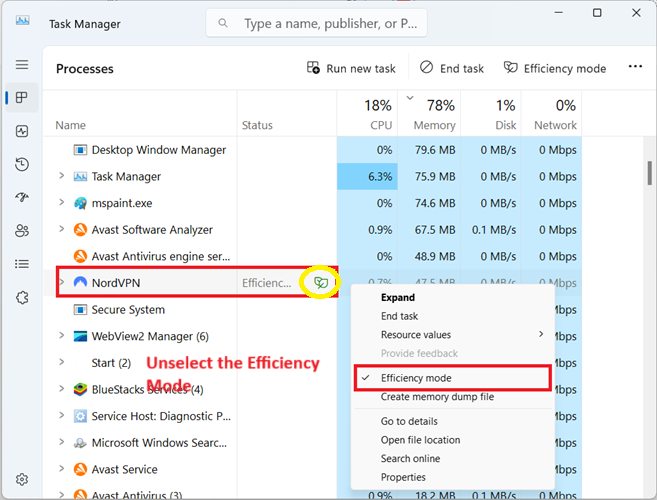The width and height of the screenshot is (657, 500).
Task: Uncheck Efficiency mode in the context menu
Action: point(453,378)
